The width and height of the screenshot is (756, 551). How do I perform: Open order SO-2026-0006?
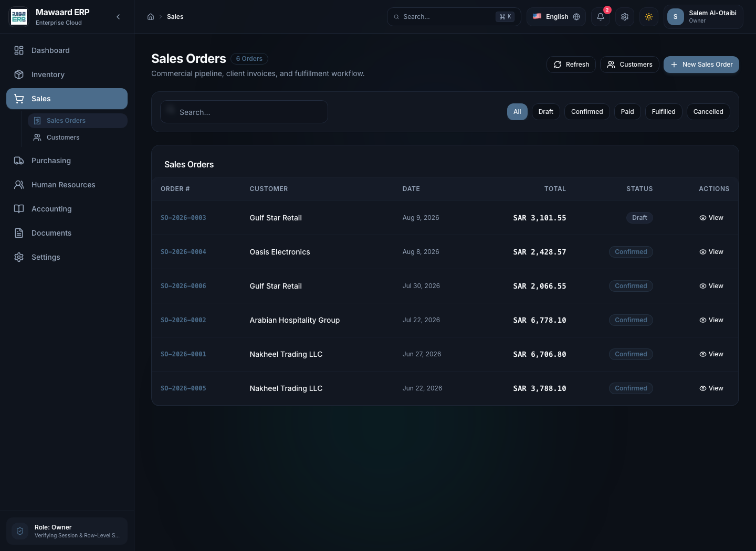point(183,286)
